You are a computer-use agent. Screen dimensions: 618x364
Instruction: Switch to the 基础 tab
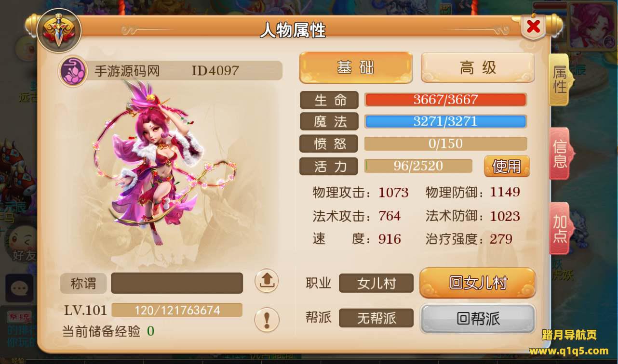(x=356, y=67)
